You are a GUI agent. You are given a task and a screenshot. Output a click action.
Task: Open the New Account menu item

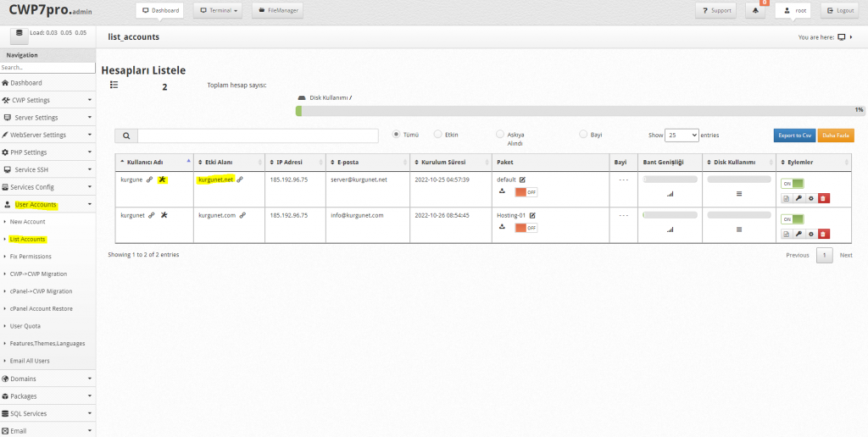[x=28, y=222]
